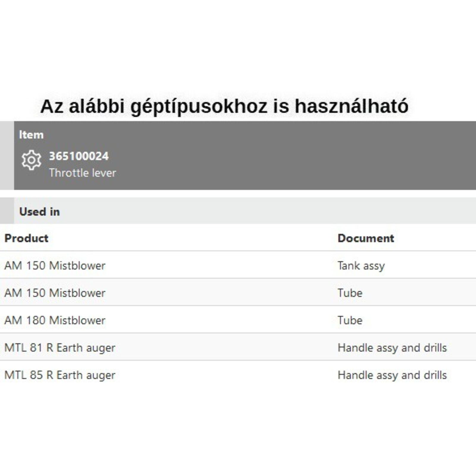The width and height of the screenshot is (476, 476).
Task: Click the heading 'Az alábbi géptípusokhoz is használható'
Action: 224,106
